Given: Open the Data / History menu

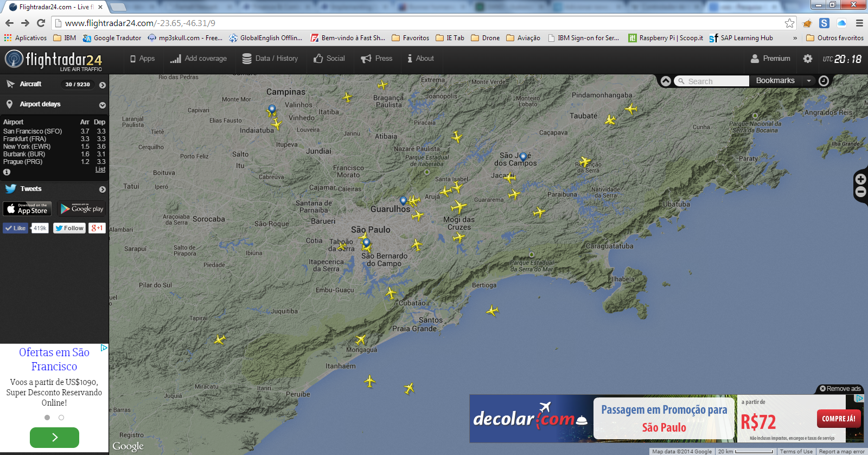Looking at the screenshot, I should point(270,59).
